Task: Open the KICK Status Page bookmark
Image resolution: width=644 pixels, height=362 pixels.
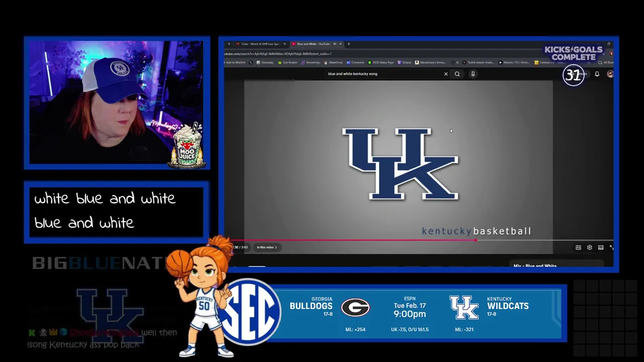Action: click(x=381, y=62)
